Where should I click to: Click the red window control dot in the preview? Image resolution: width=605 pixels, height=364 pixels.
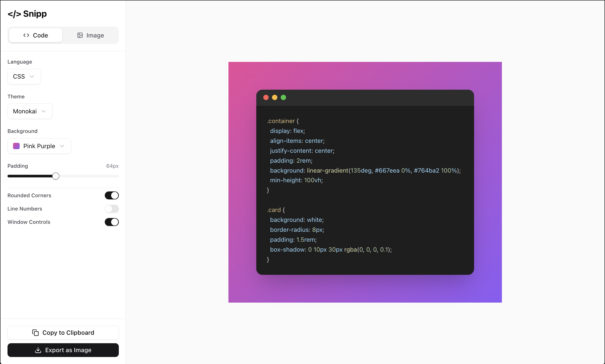click(x=266, y=97)
